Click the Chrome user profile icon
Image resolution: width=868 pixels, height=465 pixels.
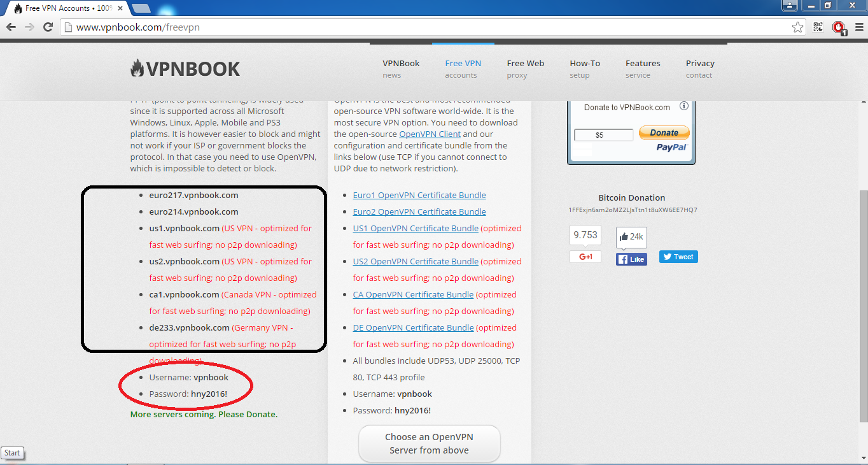coord(790,6)
